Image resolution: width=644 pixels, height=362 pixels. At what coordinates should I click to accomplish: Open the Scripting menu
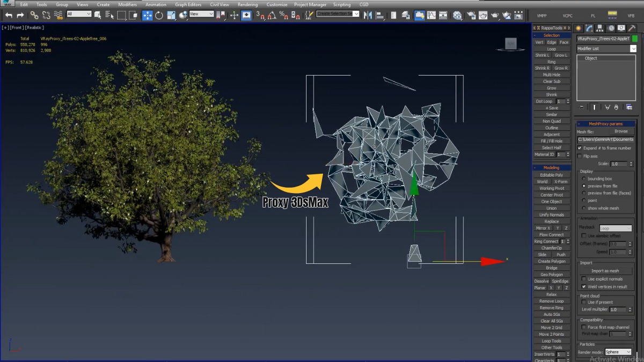pos(342,4)
